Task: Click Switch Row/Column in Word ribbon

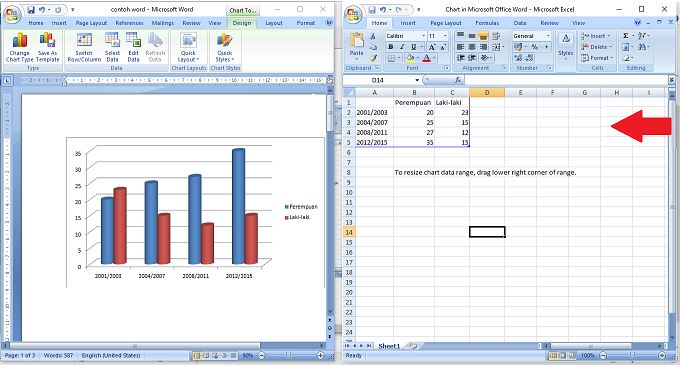Action: (x=84, y=47)
